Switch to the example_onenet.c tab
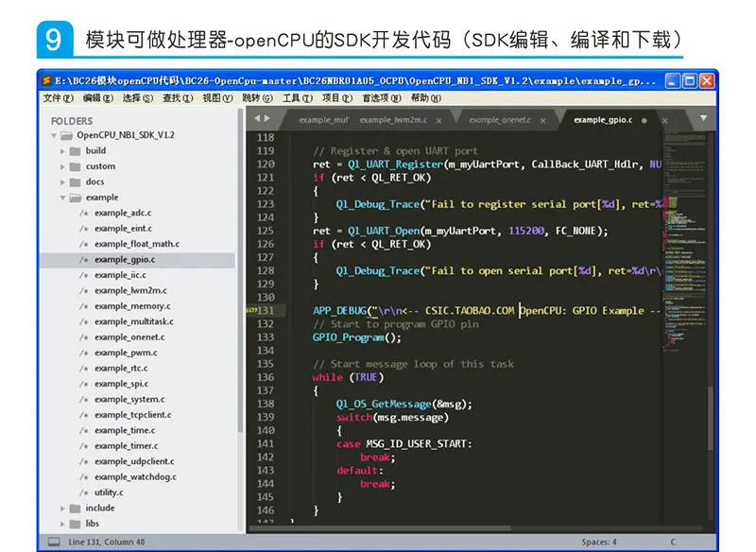 point(500,120)
